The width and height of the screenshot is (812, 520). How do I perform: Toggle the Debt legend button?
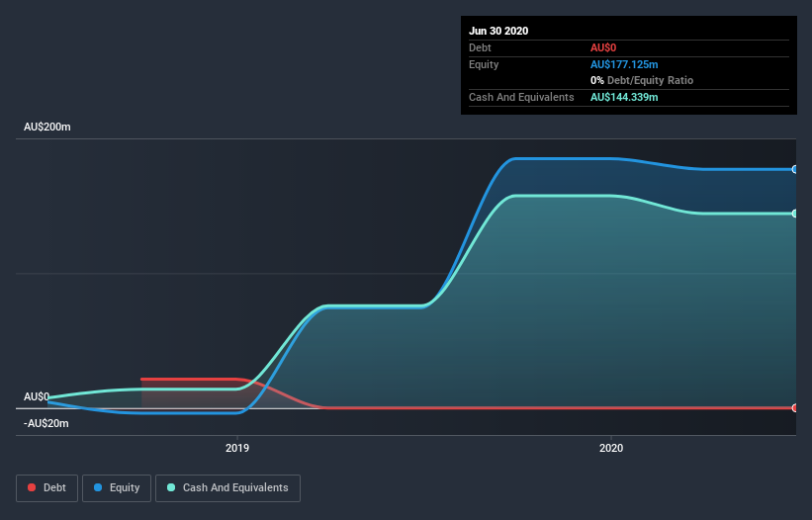click(46, 488)
